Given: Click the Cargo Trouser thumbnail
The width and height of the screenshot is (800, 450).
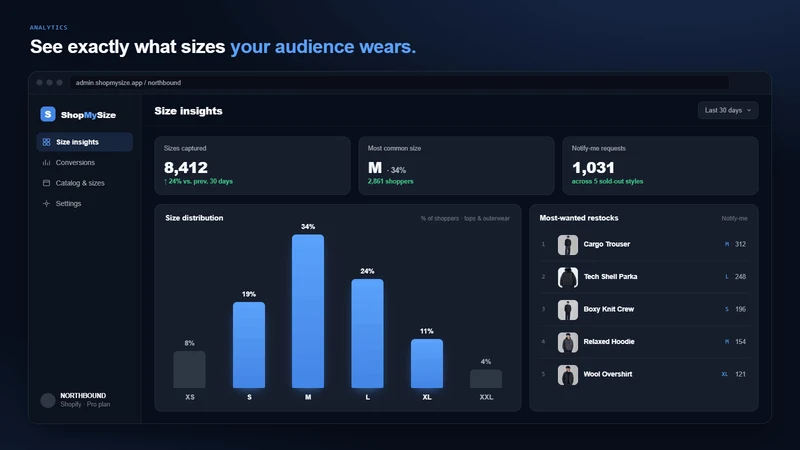Looking at the screenshot, I should click(567, 244).
